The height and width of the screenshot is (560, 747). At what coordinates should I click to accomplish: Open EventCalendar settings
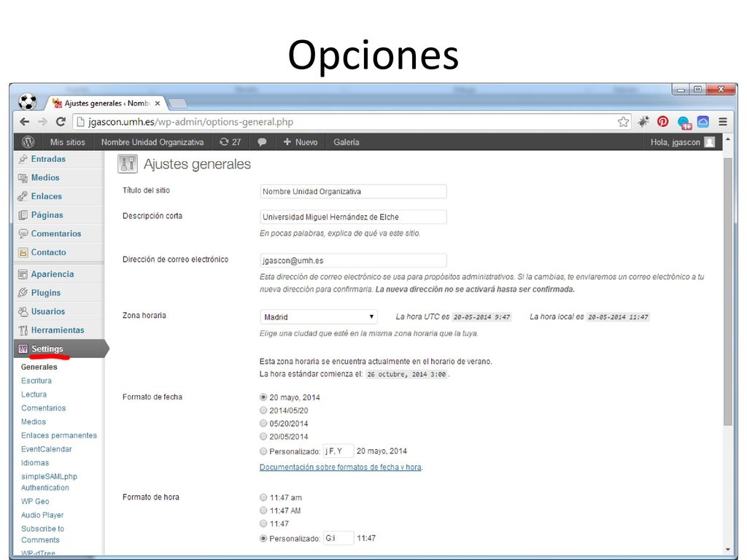click(46, 449)
